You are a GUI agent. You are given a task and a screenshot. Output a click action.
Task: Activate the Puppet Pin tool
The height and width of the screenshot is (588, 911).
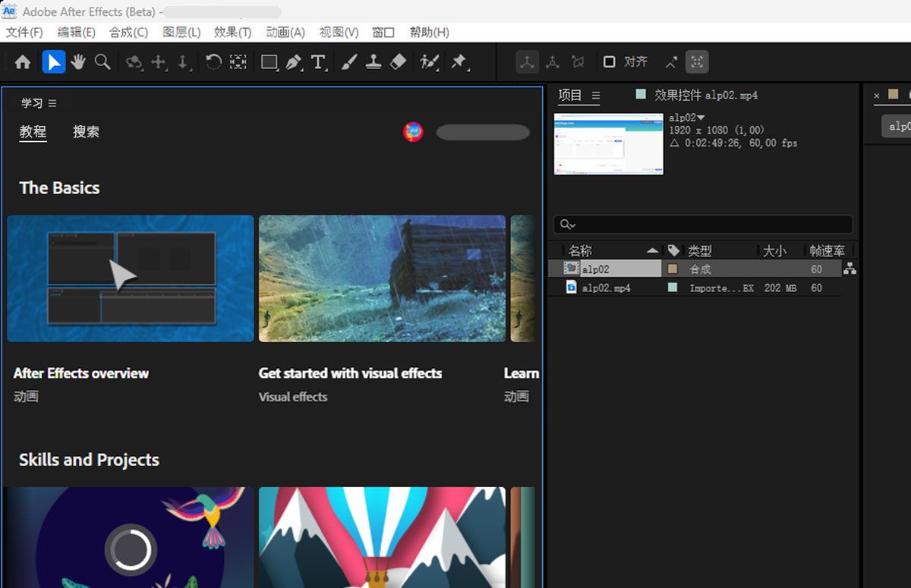pyautogui.click(x=459, y=62)
